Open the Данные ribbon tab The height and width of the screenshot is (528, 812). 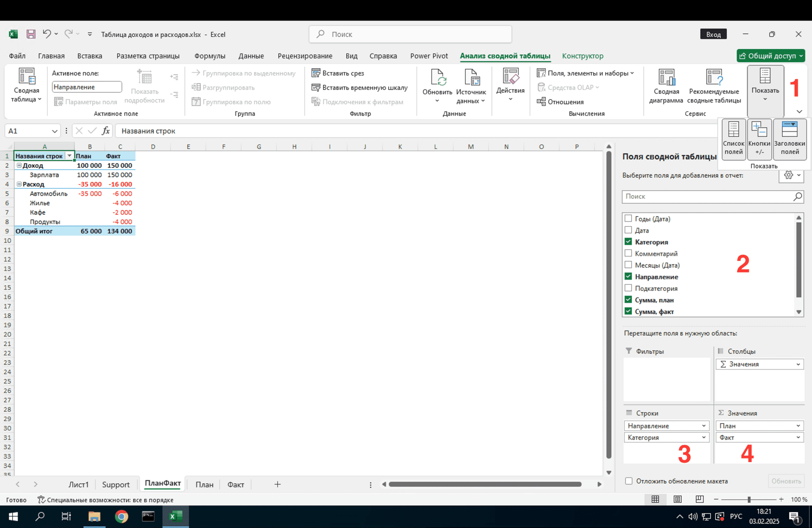[251, 56]
